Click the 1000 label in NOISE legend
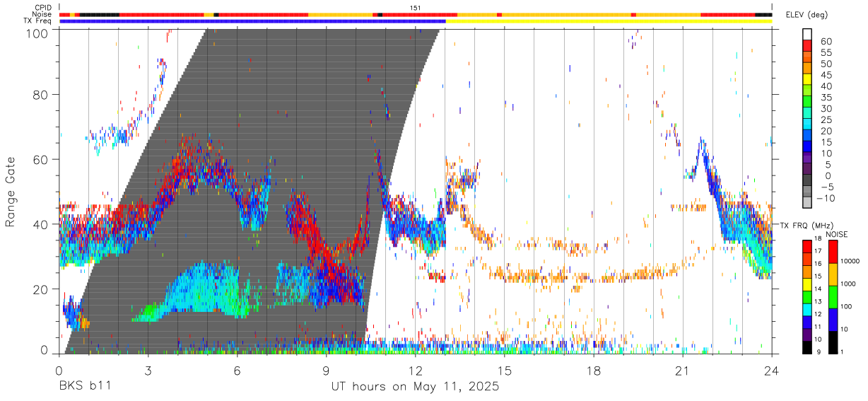 [x=848, y=284]
